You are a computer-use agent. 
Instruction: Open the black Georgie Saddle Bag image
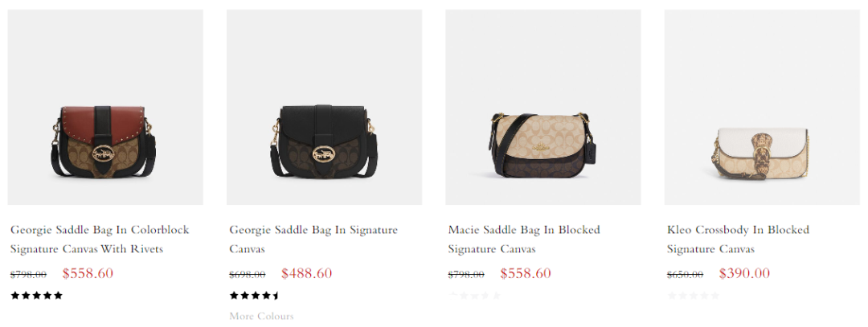pyautogui.click(x=325, y=108)
